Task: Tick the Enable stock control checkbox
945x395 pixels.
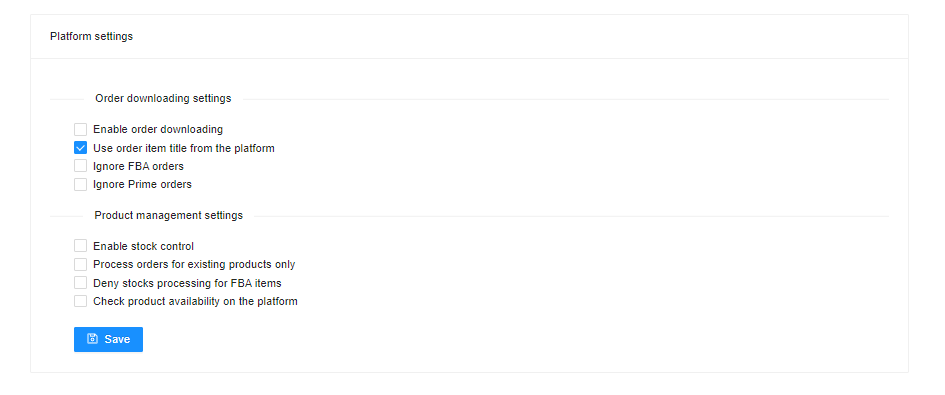Action: click(80, 246)
